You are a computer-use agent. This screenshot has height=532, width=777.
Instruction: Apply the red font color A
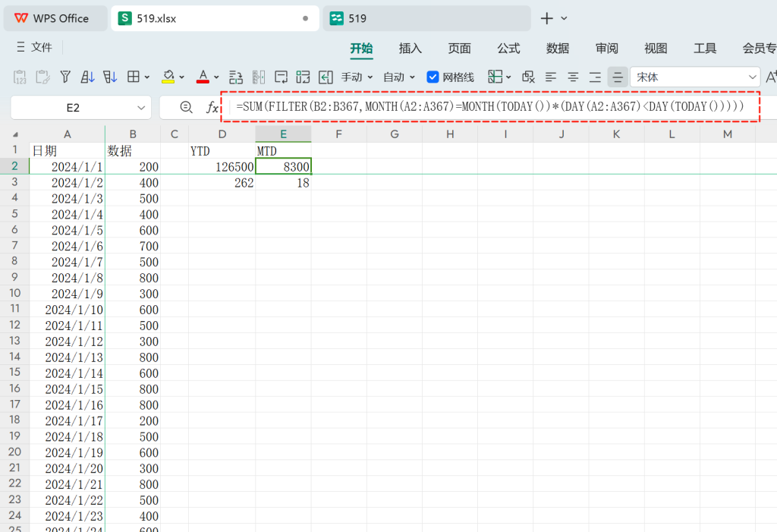coord(203,77)
